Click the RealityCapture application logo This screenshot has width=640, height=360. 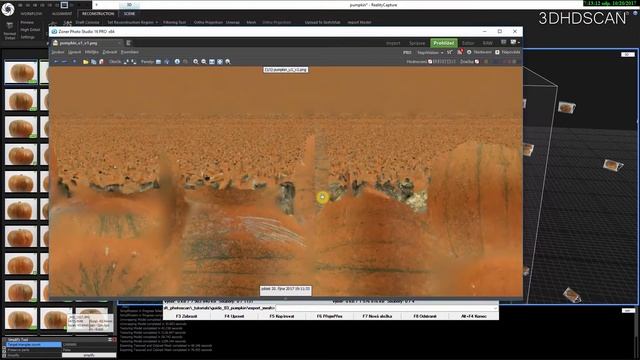coord(8,9)
